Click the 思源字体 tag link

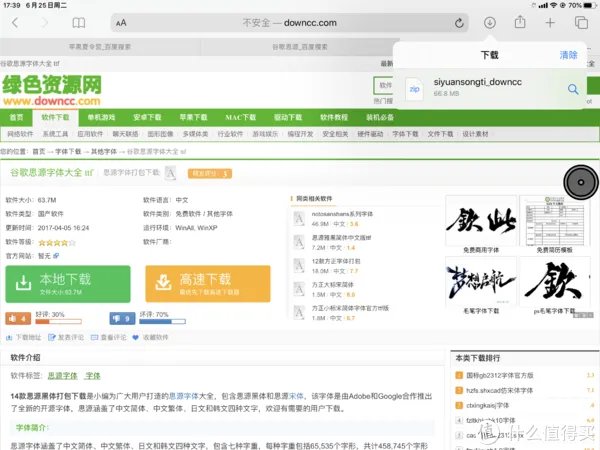pos(62,376)
